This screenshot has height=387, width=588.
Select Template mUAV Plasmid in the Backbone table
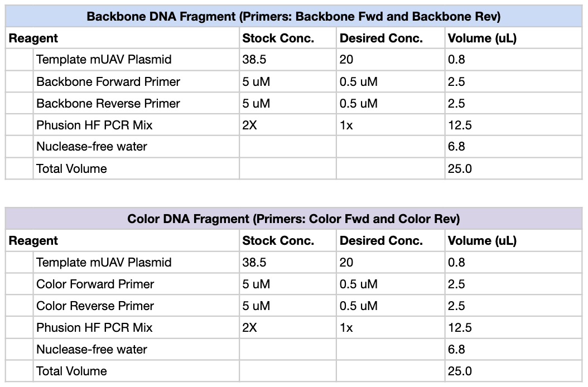(x=104, y=60)
